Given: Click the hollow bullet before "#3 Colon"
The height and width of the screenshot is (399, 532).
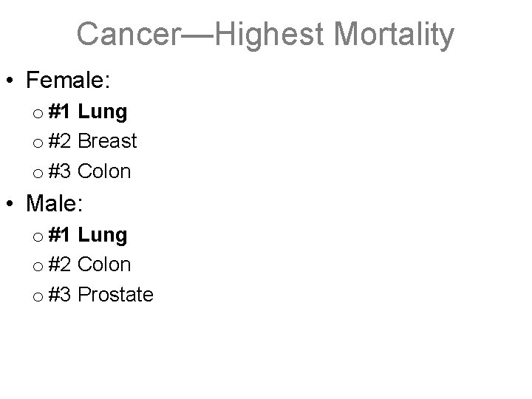Looking at the screenshot, I should [36, 173].
